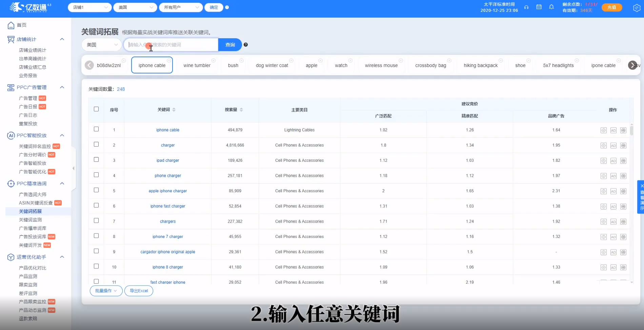Viewport: 644px width, 330px height.
Task: Toggle the select-all checkbox in table header
Action: 96,109
